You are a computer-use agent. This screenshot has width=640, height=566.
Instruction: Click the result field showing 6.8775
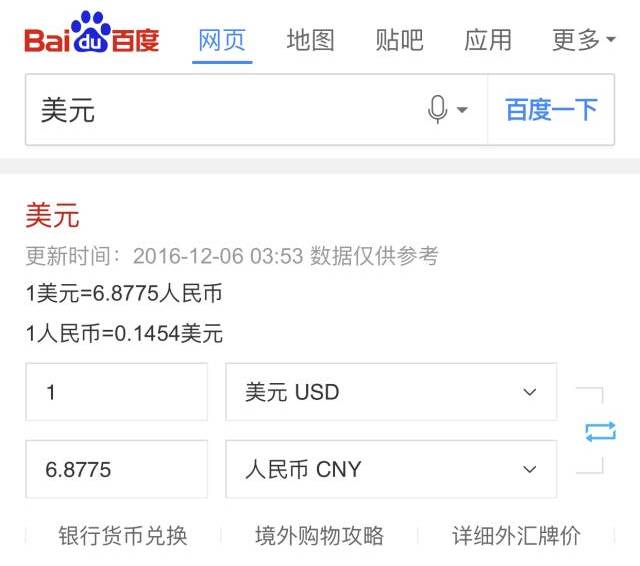[x=116, y=469]
